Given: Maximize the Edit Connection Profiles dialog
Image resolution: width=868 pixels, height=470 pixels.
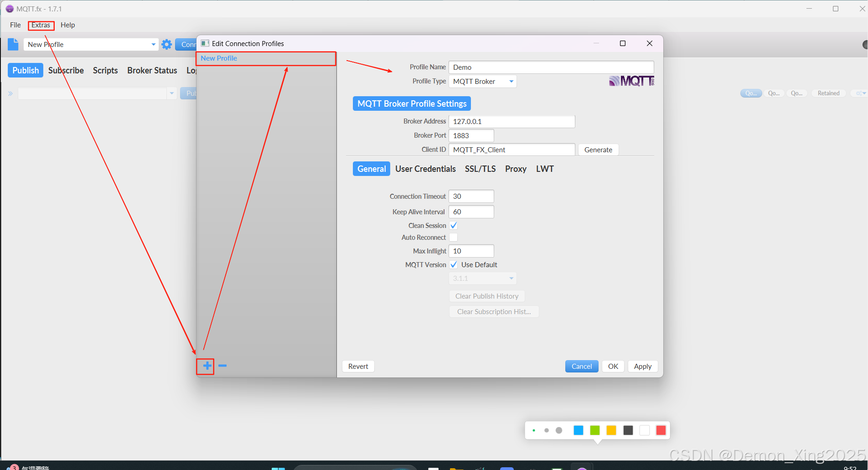Looking at the screenshot, I should [x=623, y=43].
